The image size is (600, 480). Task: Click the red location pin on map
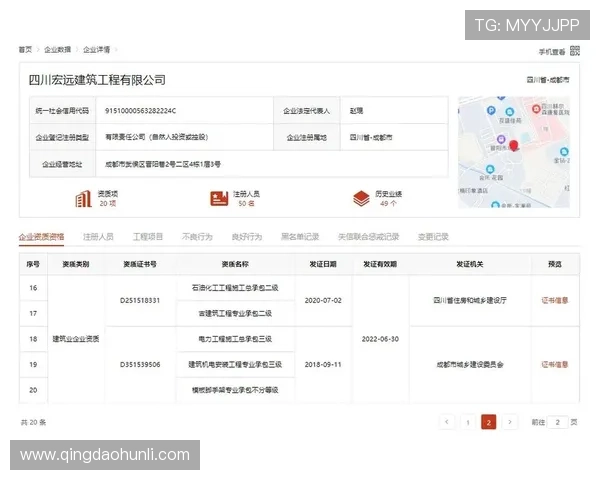514,145
